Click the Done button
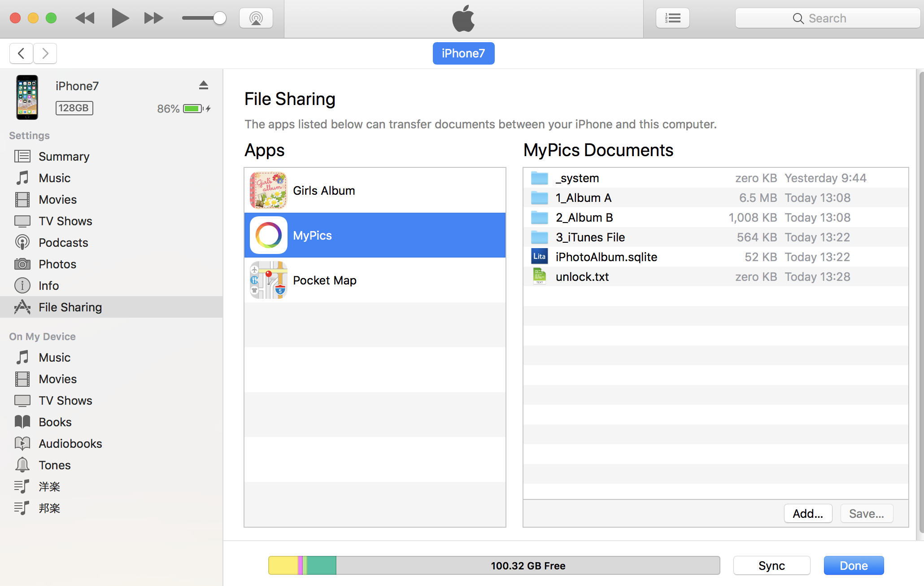This screenshot has height=586, width=924. tap(854, 565)
